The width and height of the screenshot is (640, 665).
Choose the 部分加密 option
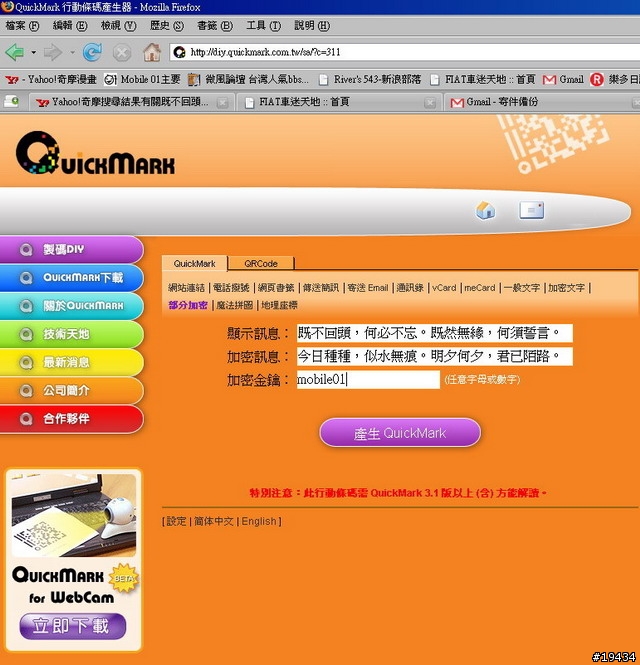(x=188, y=305)
